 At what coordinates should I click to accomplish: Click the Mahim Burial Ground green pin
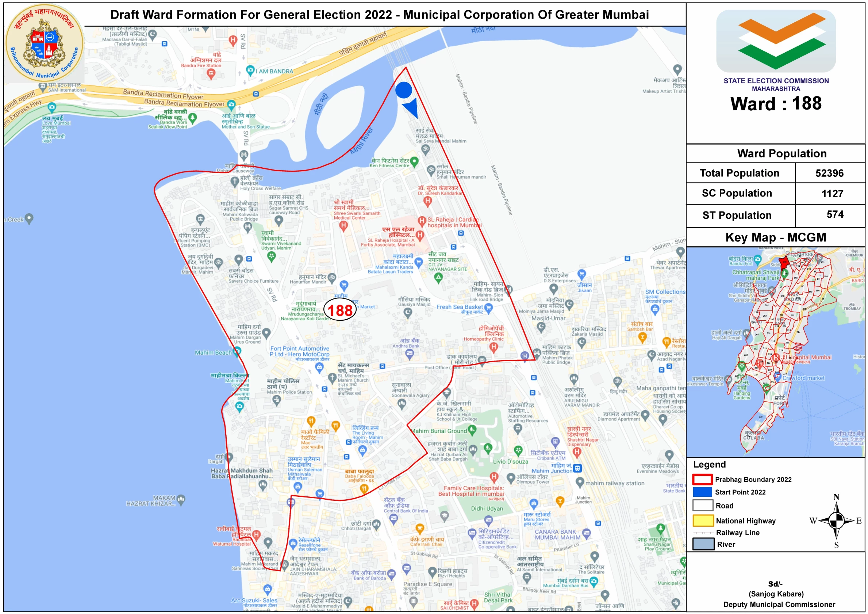472,430
